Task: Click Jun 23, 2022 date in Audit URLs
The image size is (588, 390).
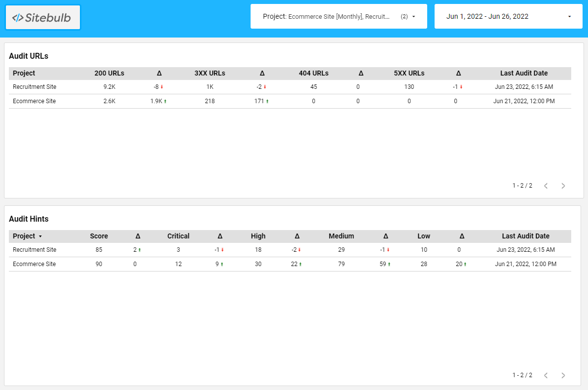Action: 524,87
